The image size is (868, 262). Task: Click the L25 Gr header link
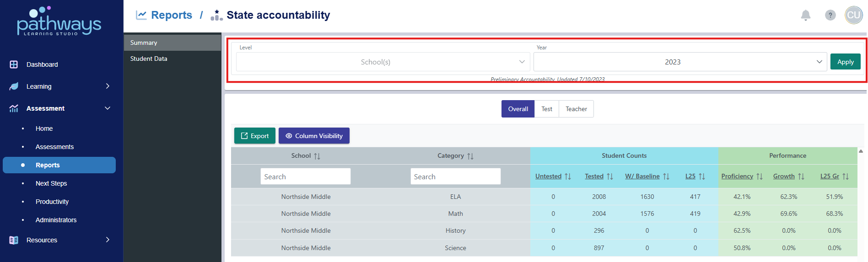click(x=830, y=176)
